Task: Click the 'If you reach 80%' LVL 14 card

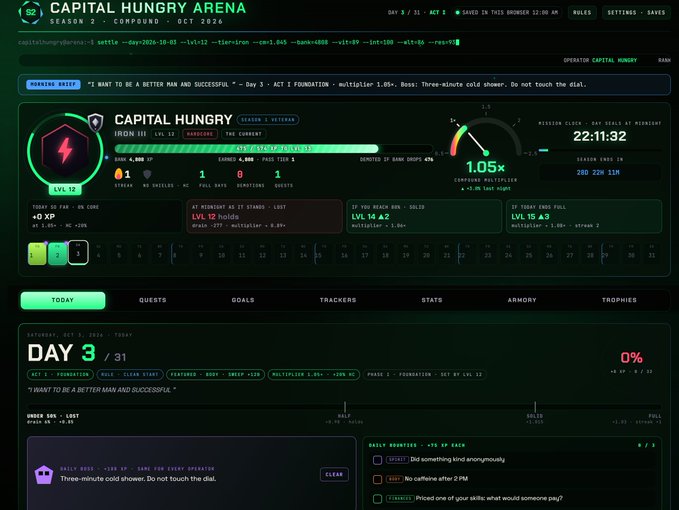Action: click(424, 216)
